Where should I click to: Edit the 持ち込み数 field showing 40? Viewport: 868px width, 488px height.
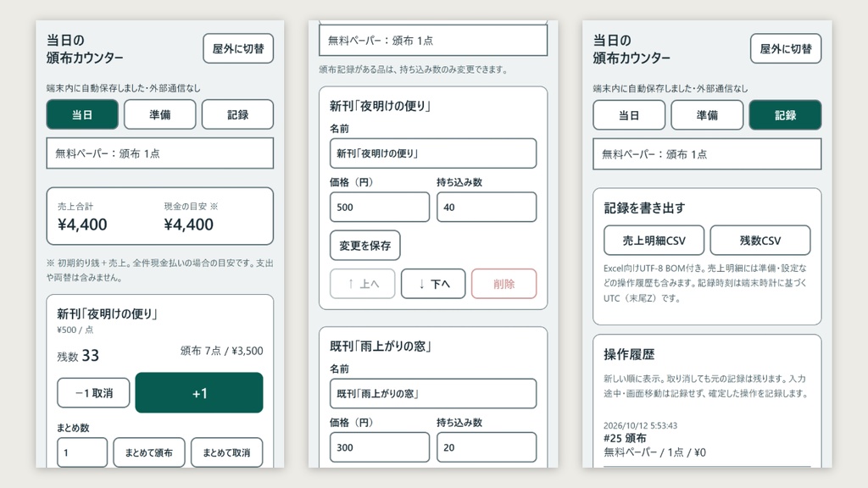(486, 207)
